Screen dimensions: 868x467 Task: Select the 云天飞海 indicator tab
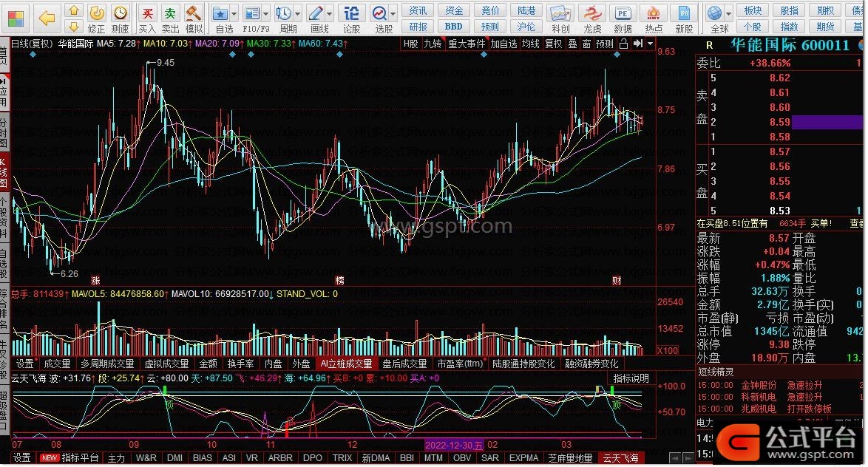pyautogui.click(x=620, y=458)
